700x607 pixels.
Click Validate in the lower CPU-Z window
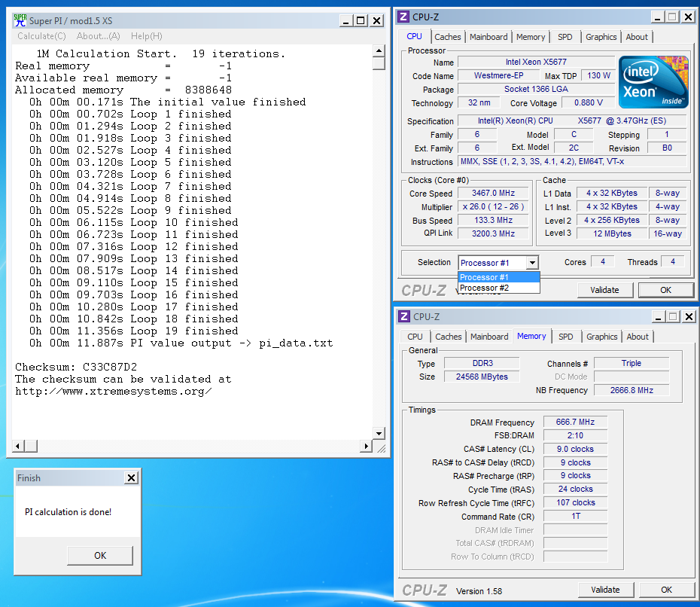pyautogui.click(x=605, y=590)
